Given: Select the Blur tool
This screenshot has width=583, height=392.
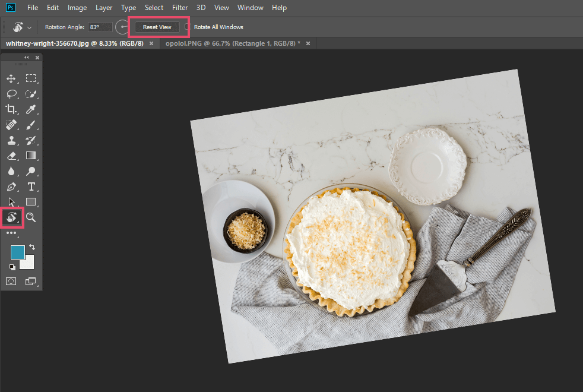Looking at the screenshot, I should (x=11, y=171).
